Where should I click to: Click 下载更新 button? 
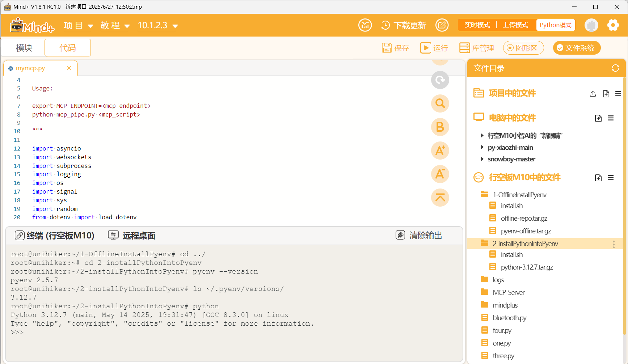(404, 25)
